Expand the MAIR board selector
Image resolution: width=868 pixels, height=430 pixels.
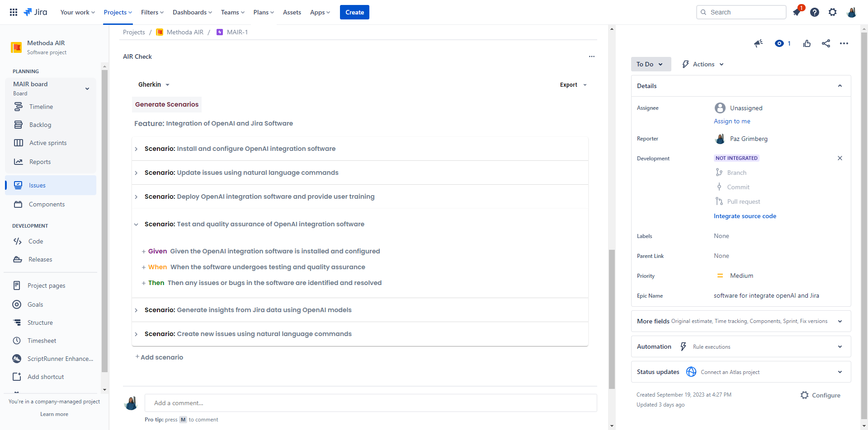click(x=87, y=89)
